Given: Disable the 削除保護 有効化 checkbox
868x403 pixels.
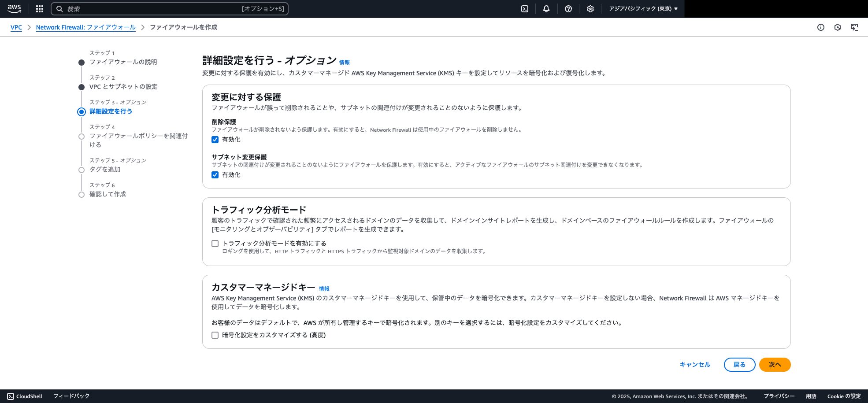Looking at the screenshot, I should pyautogui.click(x=215, y=140).
